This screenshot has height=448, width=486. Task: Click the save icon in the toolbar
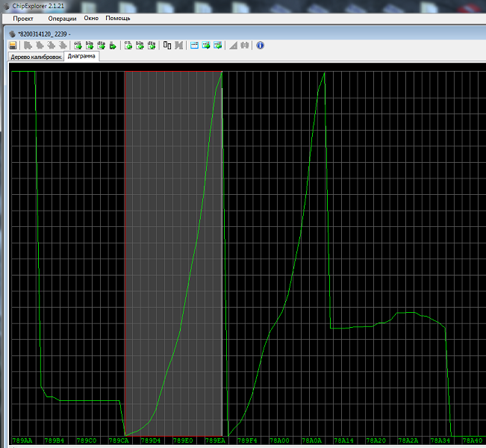click(x=13, y=45)
